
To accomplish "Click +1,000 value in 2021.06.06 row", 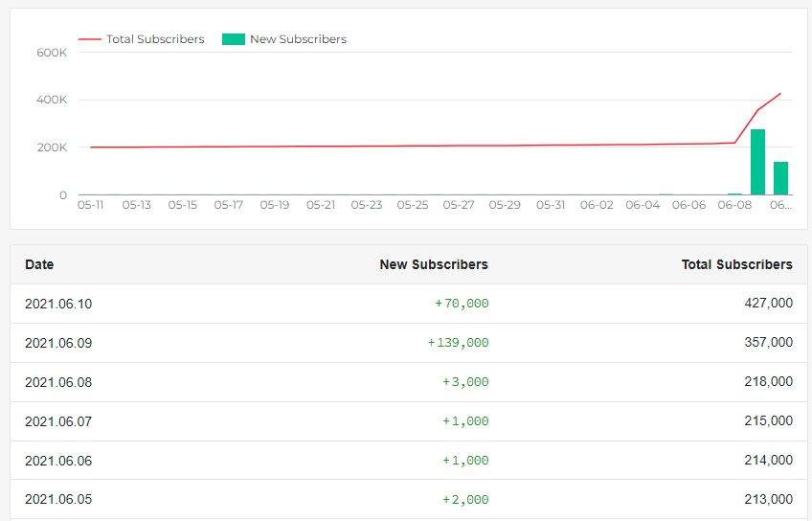I will click(465, 461).
